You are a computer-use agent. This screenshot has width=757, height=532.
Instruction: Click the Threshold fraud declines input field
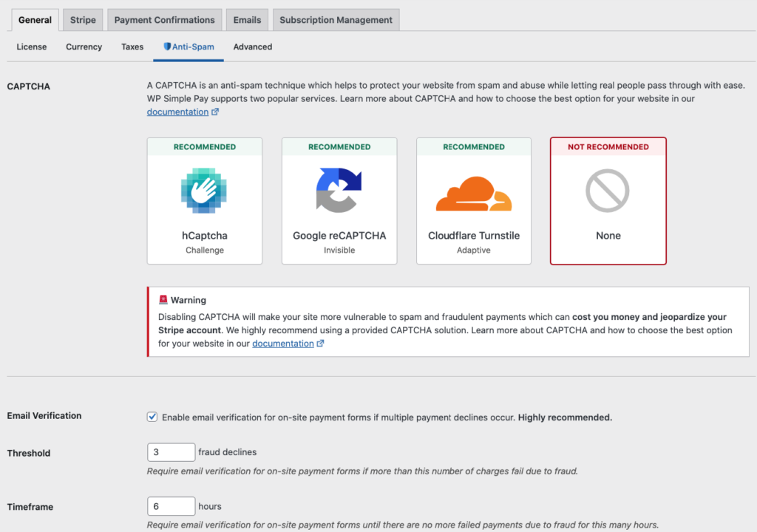171,452
